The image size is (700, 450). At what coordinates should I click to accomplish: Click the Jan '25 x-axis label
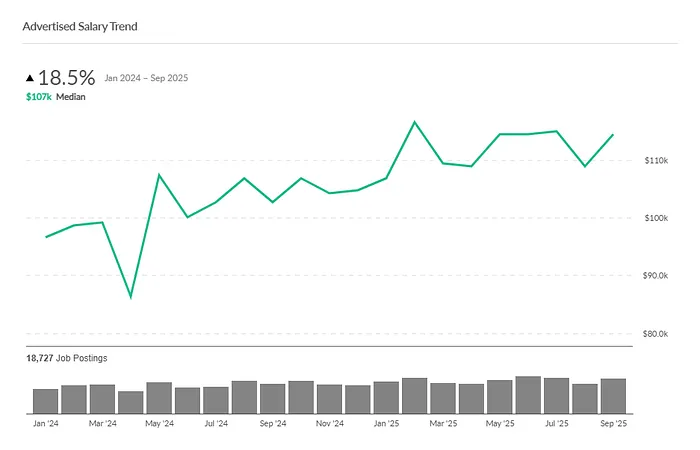[x=386, y=424]
